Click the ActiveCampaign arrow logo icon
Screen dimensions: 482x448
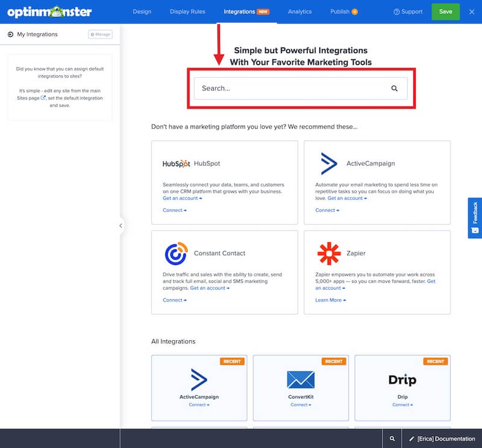pos(329,163)
